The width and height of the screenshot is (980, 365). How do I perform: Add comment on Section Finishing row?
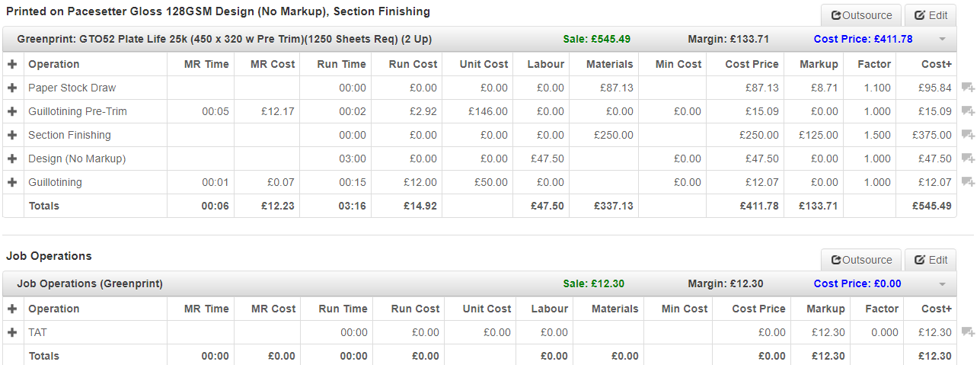968,136
